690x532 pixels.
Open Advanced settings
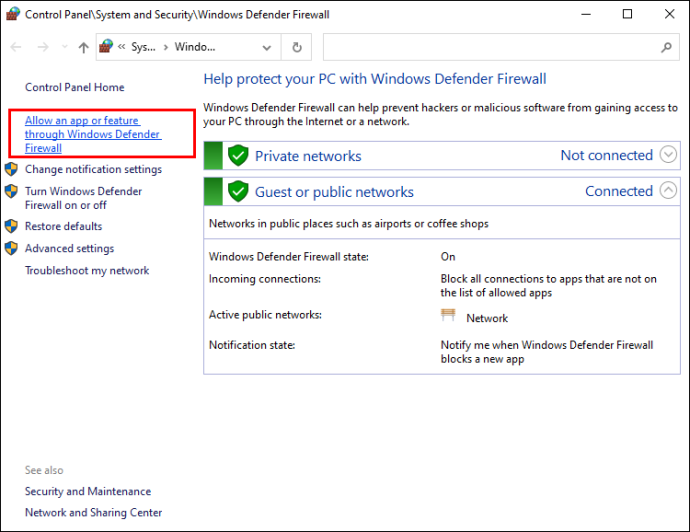(70, 249)
